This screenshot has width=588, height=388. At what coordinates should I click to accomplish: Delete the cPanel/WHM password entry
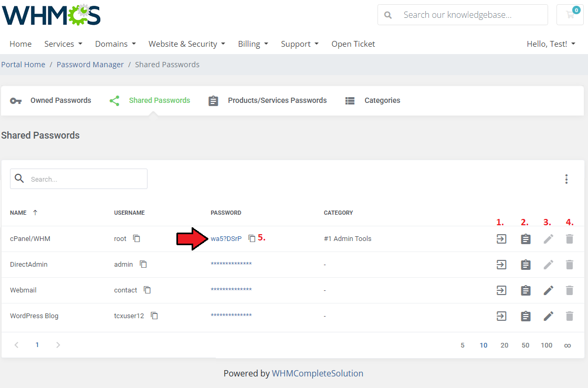(570, 239)
